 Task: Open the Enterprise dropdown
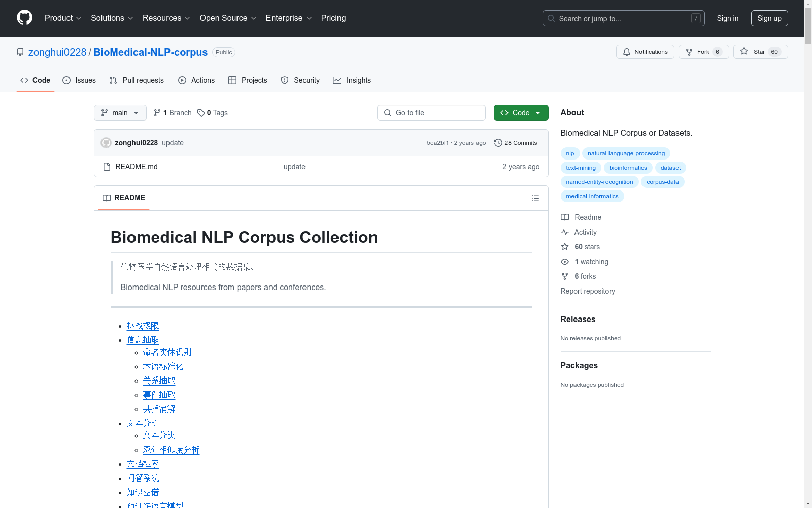click(289, 18)
